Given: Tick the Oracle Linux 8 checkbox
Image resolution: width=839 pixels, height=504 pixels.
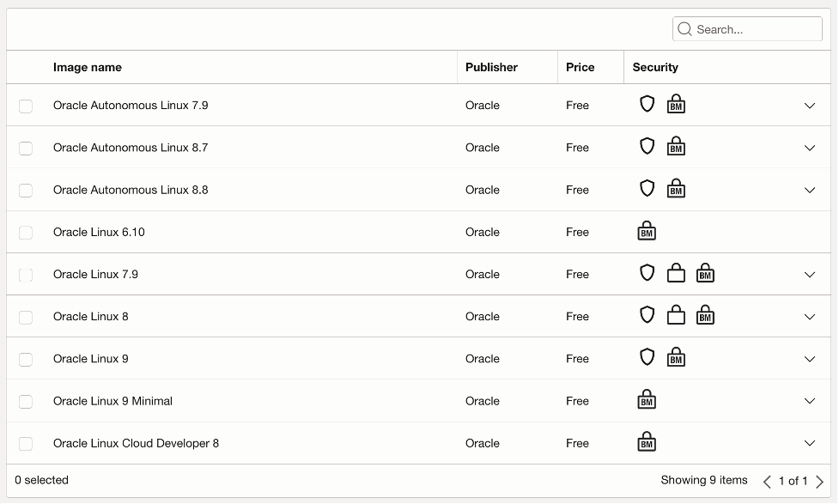Looking at the screenshot, I should (x=26, y=317).
